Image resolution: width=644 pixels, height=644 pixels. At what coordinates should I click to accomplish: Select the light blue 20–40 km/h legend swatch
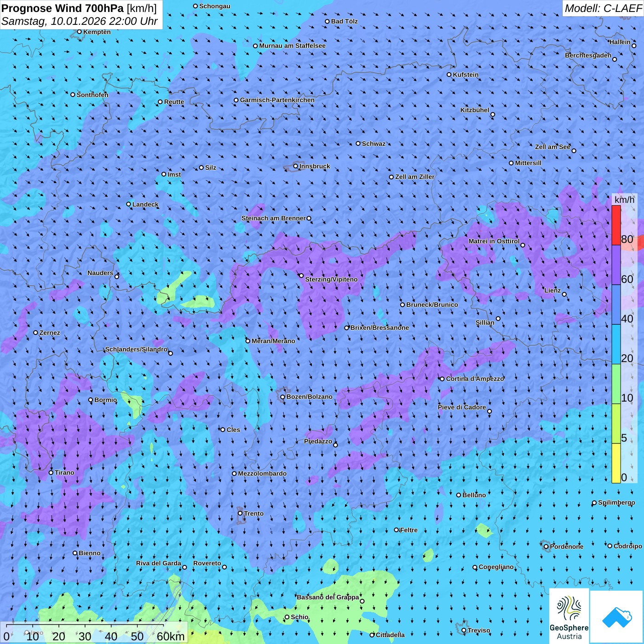click(x=616, y=345)
